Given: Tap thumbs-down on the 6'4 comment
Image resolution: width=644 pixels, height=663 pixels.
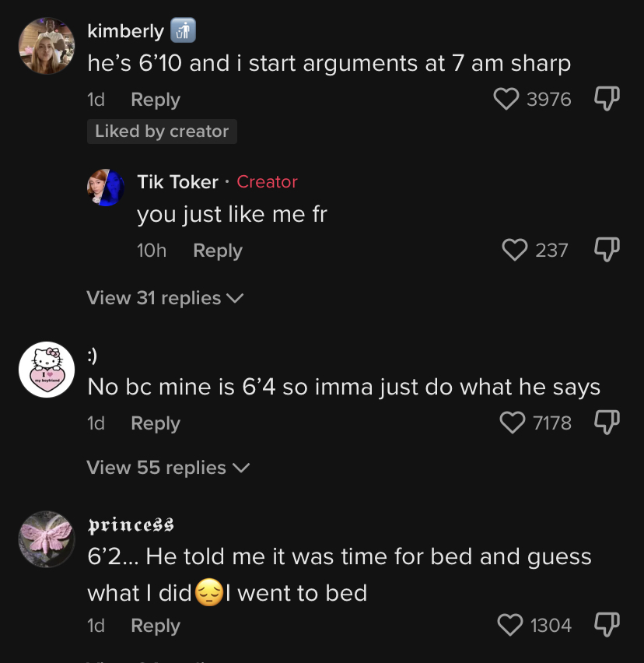Looking at the screenshot, I should [607, 422].
